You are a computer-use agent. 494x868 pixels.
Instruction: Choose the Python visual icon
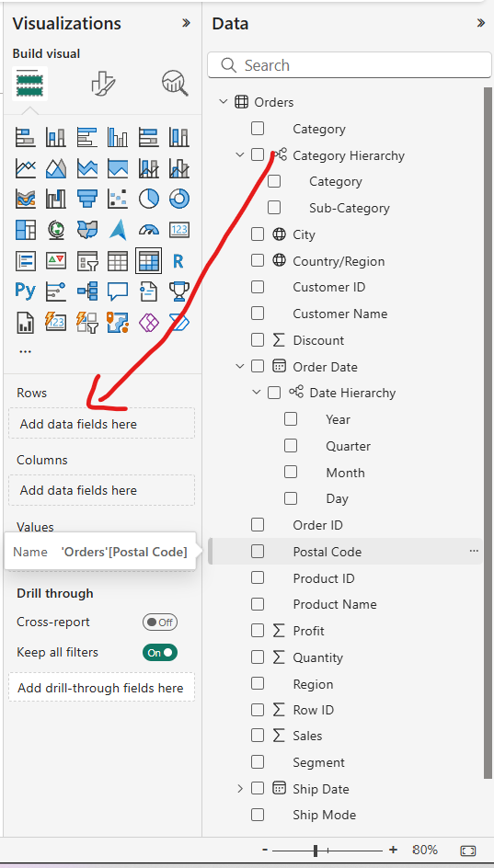26,290
